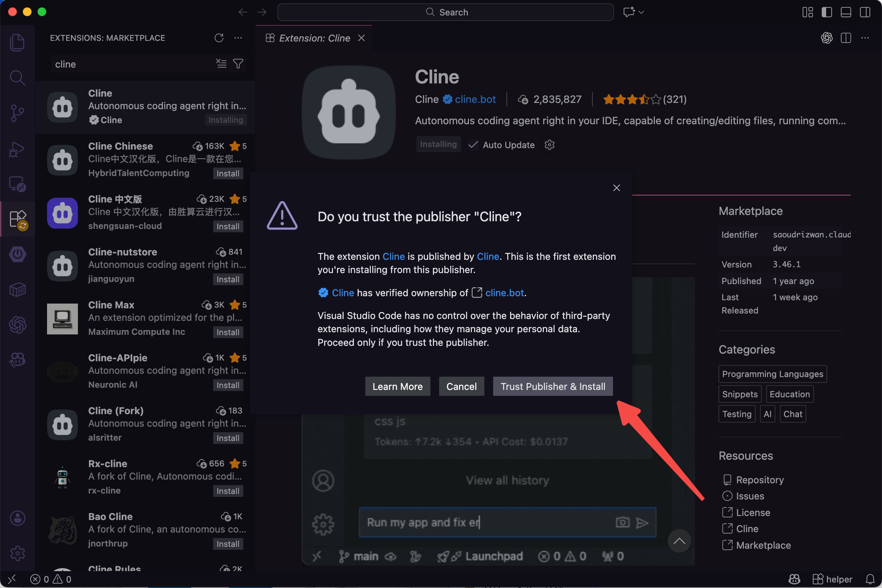
Task: Open the AI category tag
Action: [767, 414]
